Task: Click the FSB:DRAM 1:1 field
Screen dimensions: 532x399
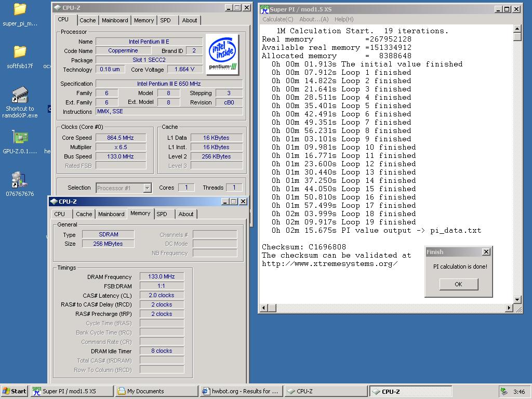Action: tap(162, 286)
